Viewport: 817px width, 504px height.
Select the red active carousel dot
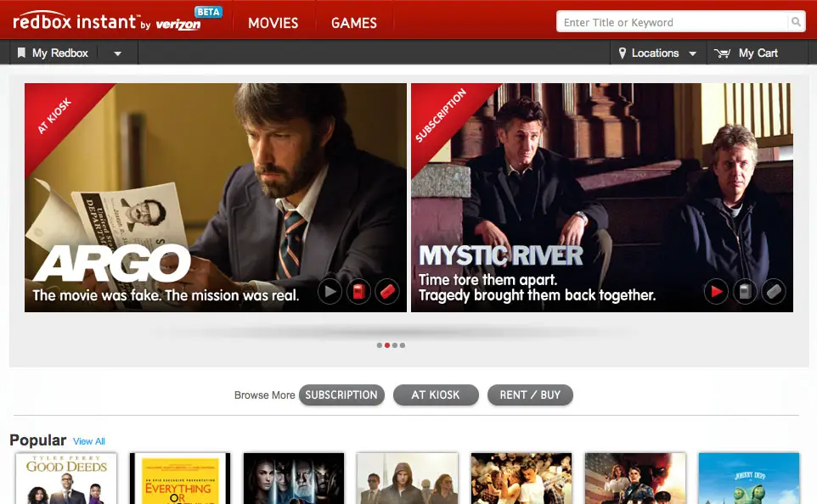point(387,345)
